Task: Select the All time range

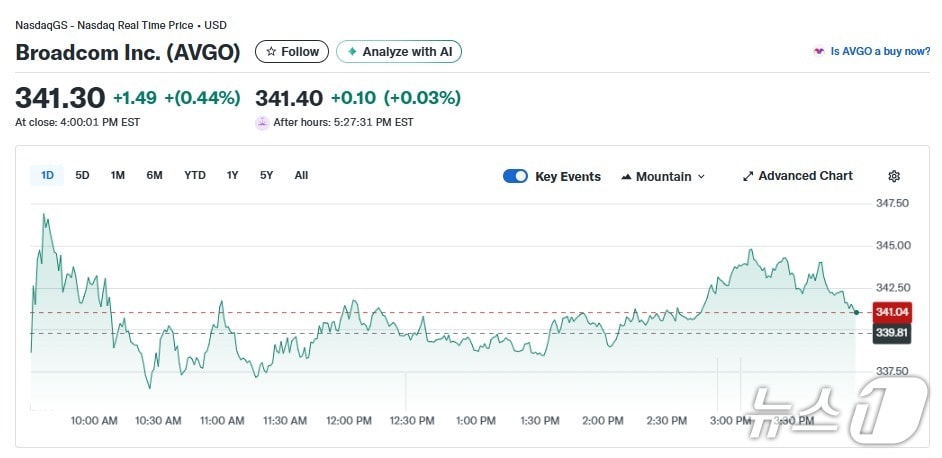Action: tap(301, 176)
